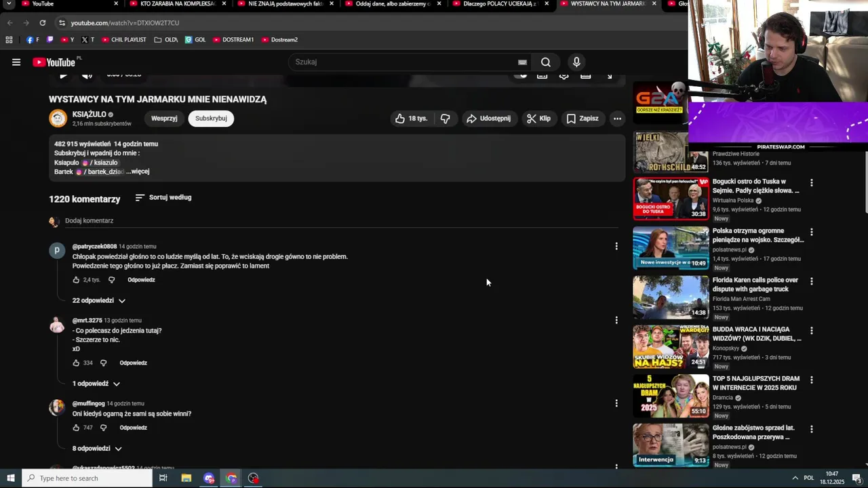Open the tab search dropdown arrow
This screenshot has height=488, width=868.
9,4
